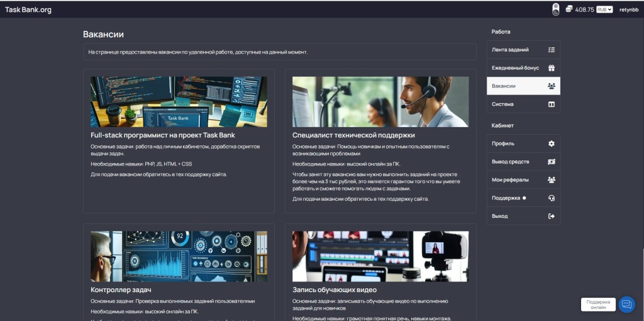
Task: Open the chat bubble support widget
Action: pyautogui.click(x=626, y=305)
